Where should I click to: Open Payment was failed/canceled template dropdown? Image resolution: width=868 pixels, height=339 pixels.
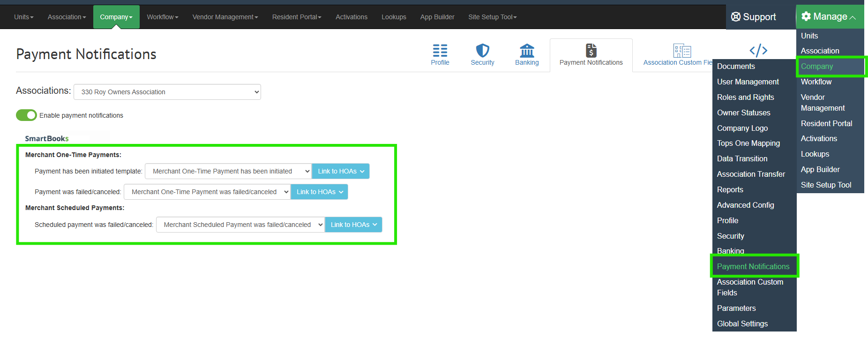click(207, 192)
